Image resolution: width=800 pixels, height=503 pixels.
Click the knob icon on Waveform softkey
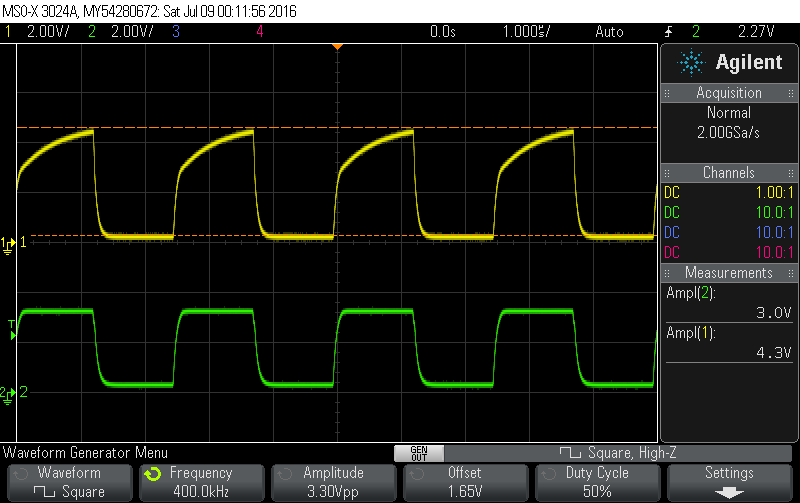20,474
